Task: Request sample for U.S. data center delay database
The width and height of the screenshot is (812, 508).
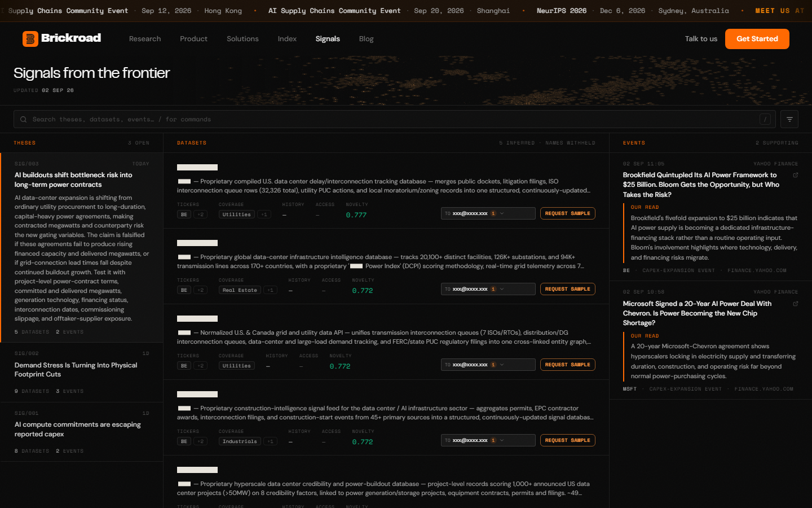Action: 568,213
